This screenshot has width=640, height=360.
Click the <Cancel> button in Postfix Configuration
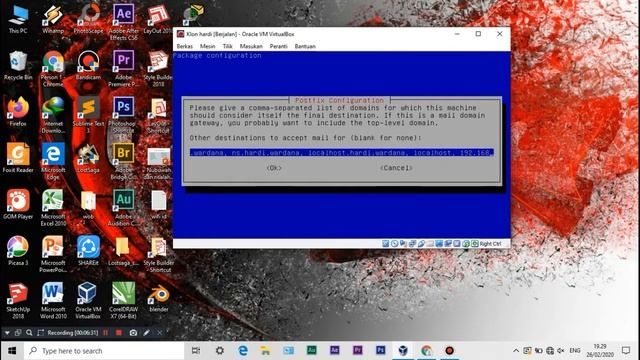(x=396, y=168)
